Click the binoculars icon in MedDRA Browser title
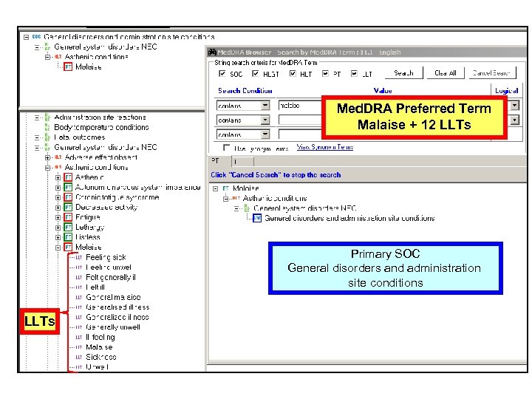 [212, 52]
